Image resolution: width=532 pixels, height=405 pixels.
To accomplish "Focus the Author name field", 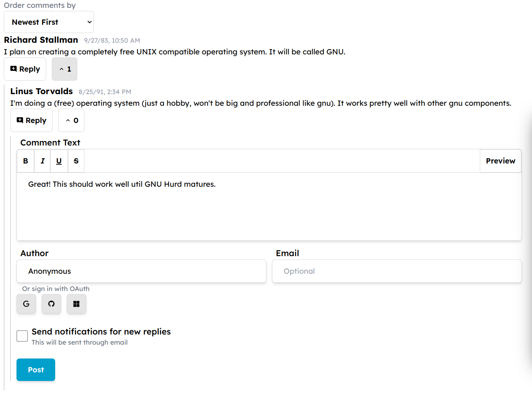I will pyautogui.click(x=141, y=271).
